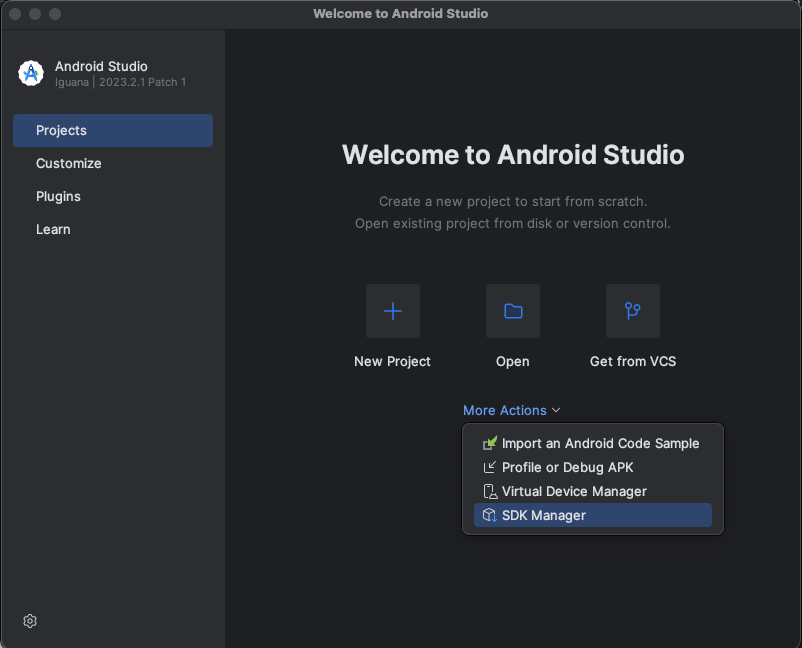Click the window title bar text
Viewport: 802px width, 648px height.
[400, 14]
